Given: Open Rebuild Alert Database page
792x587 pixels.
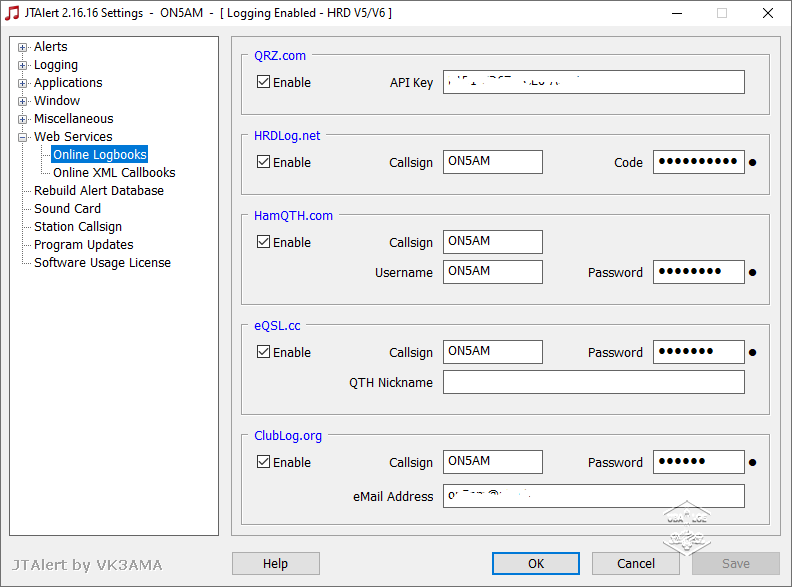Looking at the screenshot, I should coord(99,190).
